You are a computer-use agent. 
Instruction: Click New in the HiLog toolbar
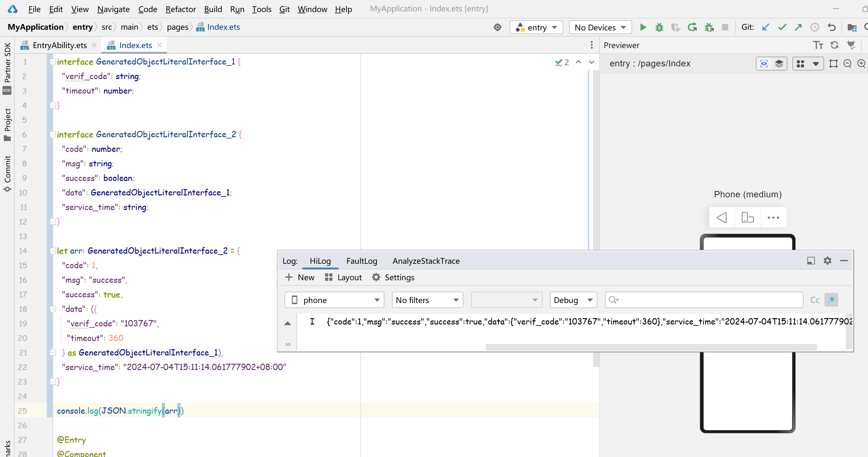pyautogui.click(x=300, y=277)
